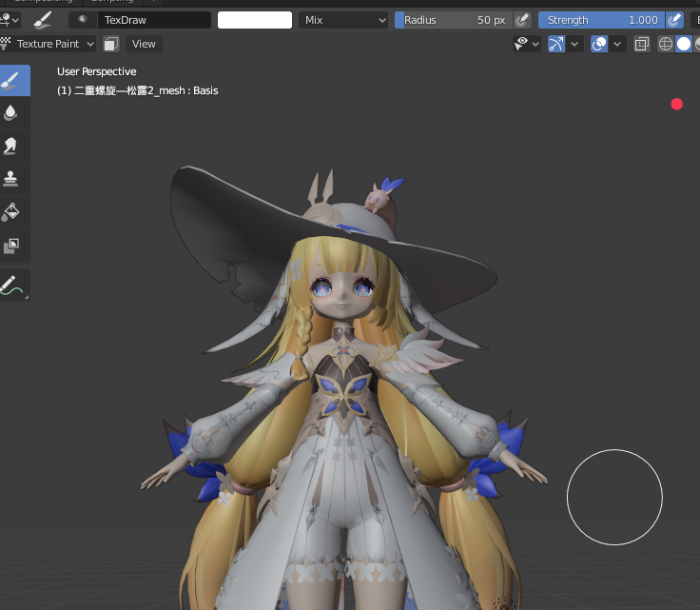Toggle viewport overlays display

pos(599,44)
